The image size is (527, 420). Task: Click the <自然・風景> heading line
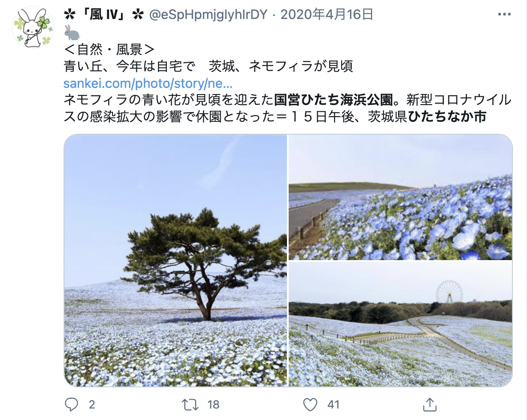[x=109, y=50]
